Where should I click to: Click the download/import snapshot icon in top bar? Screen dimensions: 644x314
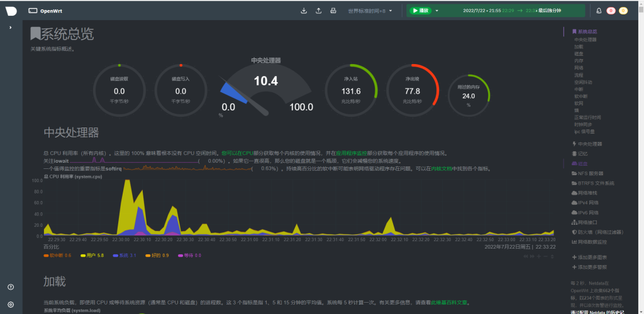coord(304,11)
